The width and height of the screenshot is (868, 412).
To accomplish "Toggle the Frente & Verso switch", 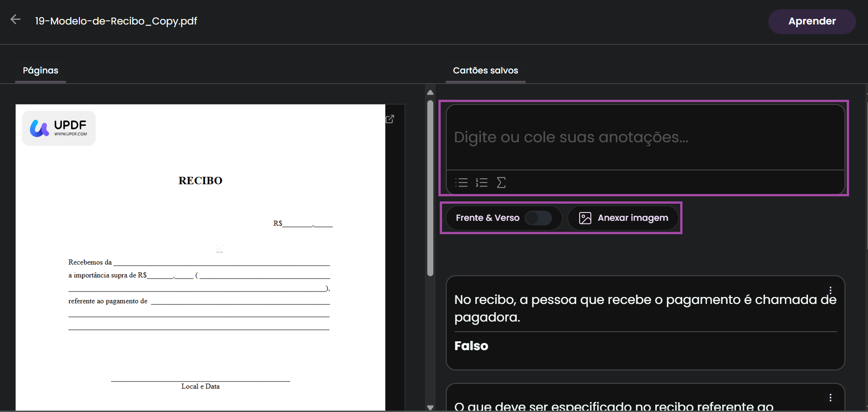I will pyautogui.click(x=539, y=218).
